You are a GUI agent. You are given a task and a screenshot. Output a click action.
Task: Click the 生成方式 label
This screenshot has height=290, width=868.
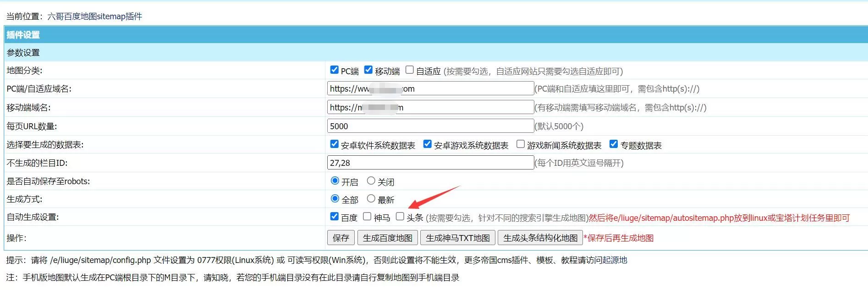pos(24,199)
